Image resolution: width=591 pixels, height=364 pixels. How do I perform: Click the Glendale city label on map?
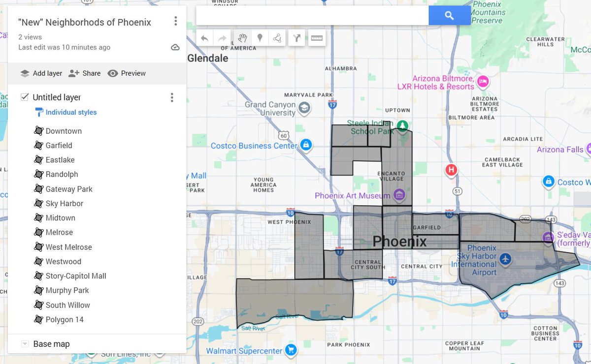point(208,58)
